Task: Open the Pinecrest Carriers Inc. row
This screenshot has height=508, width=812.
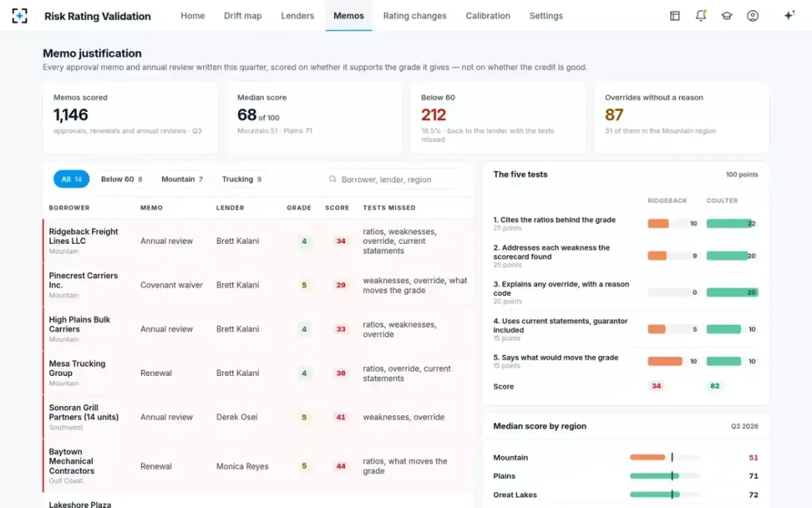Action: [x=258, y=285]
